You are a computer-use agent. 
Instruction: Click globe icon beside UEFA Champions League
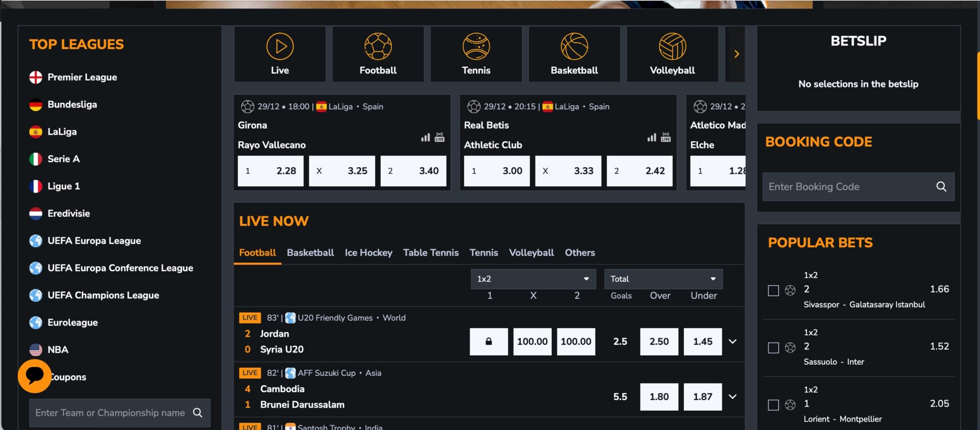point(36,295)
